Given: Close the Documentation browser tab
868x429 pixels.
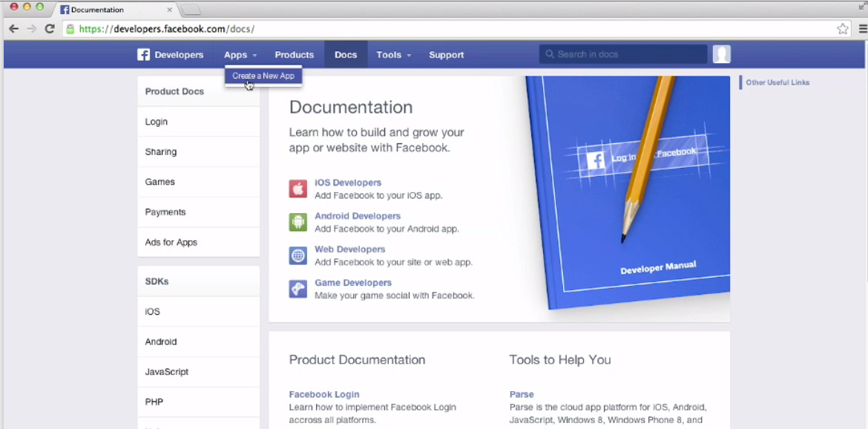Looking at the screenshot, I should click(169, 10).
